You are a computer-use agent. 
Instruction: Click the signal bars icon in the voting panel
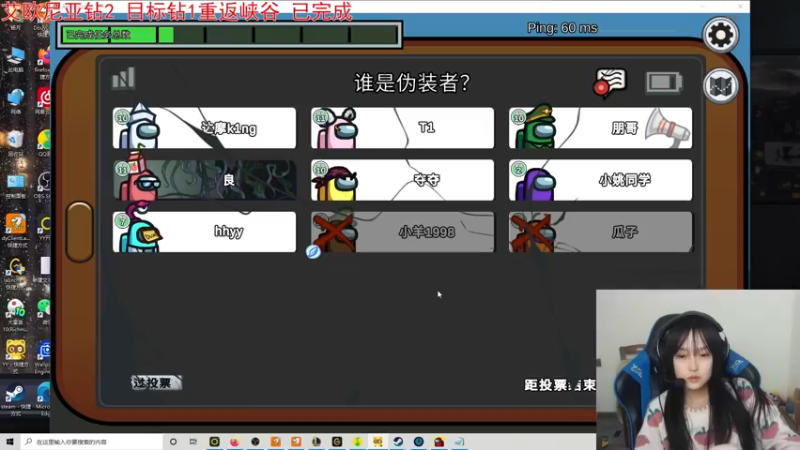pos(123,78)
